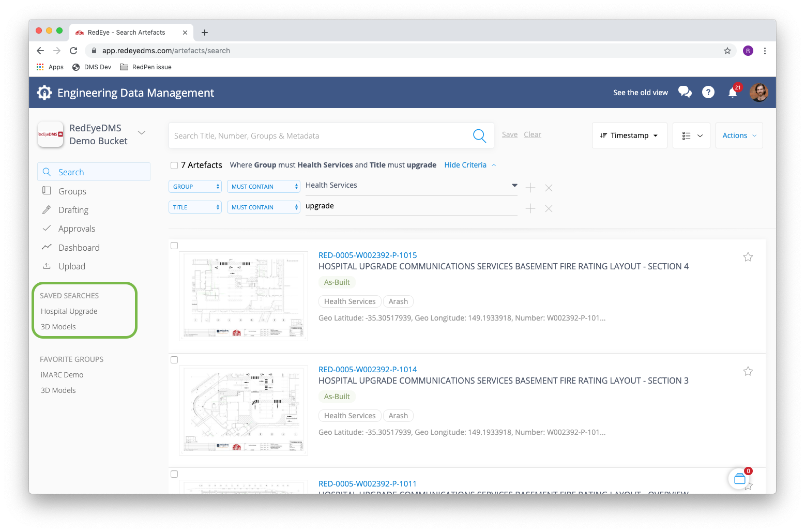Star artefact RED-0005-W002392-P-1015 as favorite
The height and width of the screenshot is (532, 805).
[x=748, y=257]
